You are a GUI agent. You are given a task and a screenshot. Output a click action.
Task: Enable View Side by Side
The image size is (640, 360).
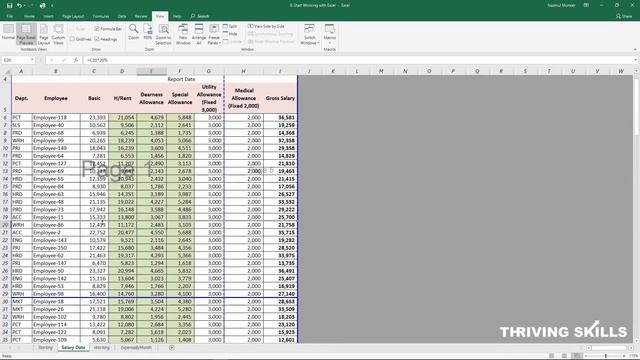(x=266, y=26)
